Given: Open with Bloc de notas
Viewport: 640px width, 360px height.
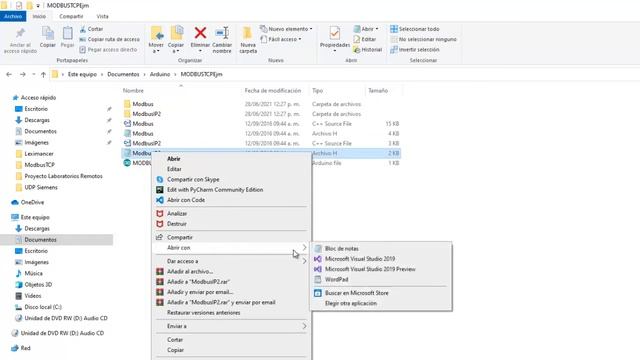Looking at the screenshot, I should click(342, 249).
